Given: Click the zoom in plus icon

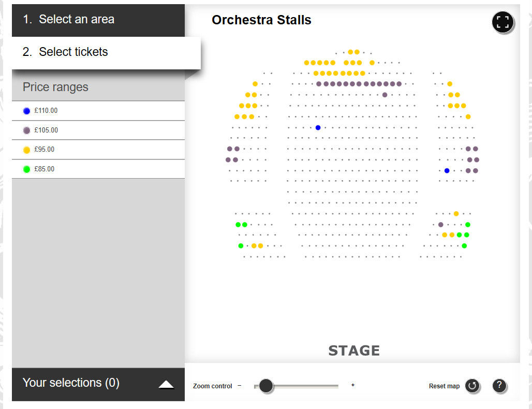Looking at the screenshot, I should coord(353,385).
